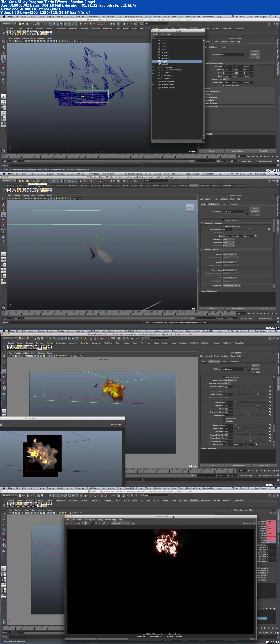Open the Outliner's Display menu
Viewport: 280px width, 644px height.
[156, 34]
